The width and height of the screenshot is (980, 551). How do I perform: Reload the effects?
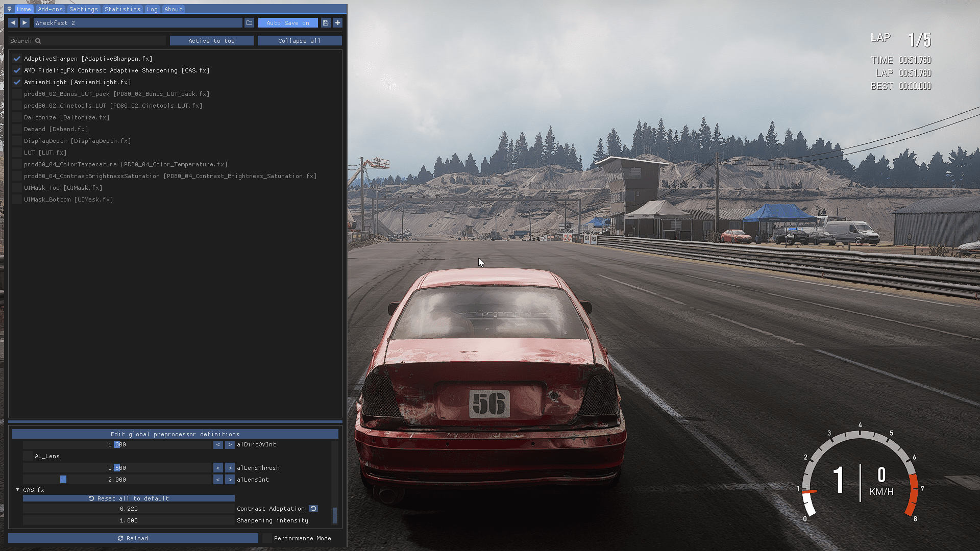[133, 538]
